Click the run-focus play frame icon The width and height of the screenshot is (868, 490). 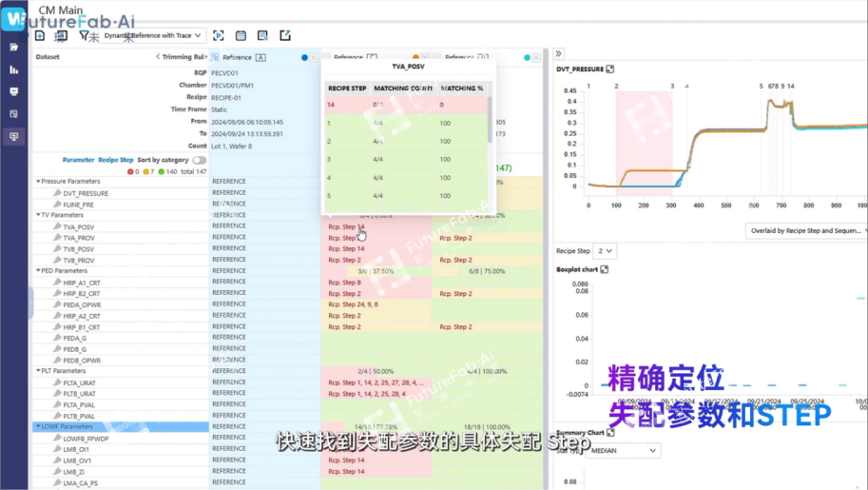(x=218, y=35)
